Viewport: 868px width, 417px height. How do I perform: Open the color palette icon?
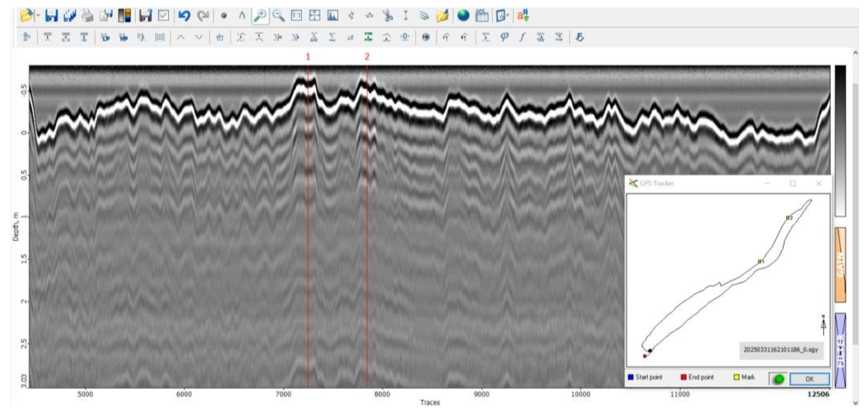coord(124,16)
